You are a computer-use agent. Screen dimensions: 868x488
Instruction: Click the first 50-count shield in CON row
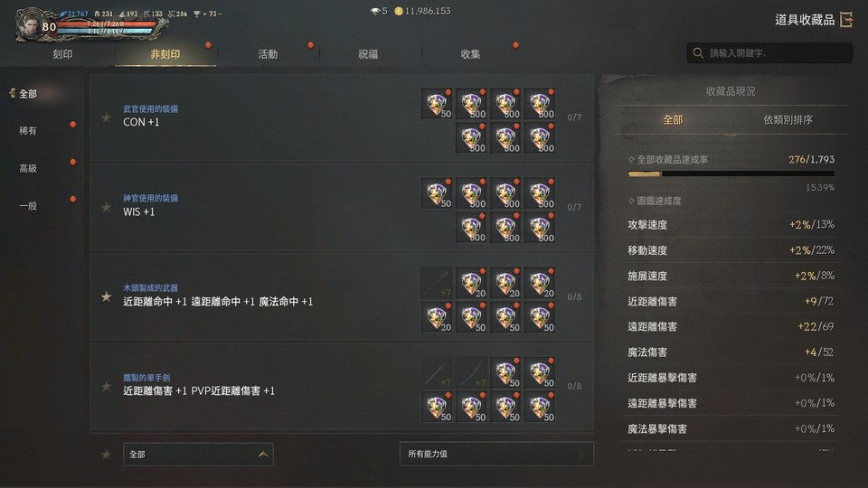coord(437,103)
